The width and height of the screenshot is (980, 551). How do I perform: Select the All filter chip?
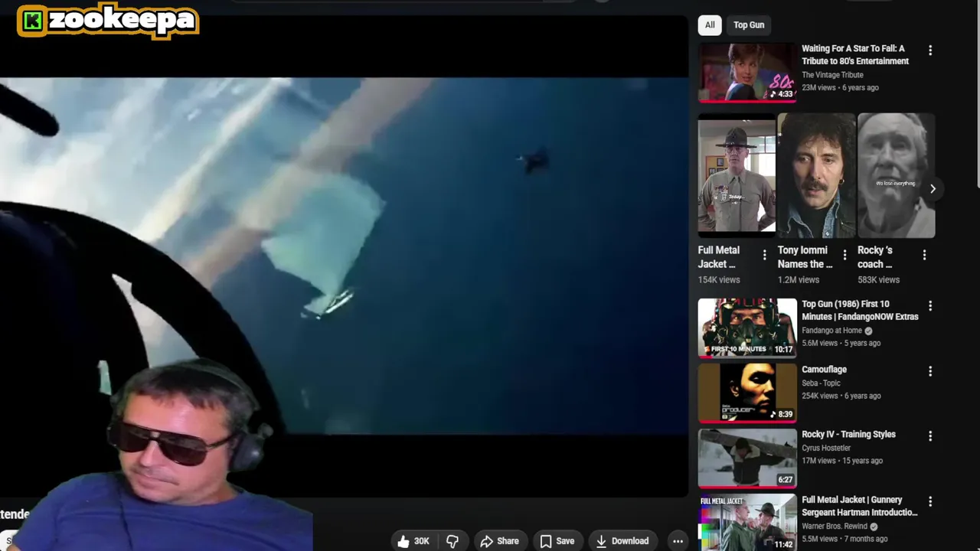tap(710, 25)
